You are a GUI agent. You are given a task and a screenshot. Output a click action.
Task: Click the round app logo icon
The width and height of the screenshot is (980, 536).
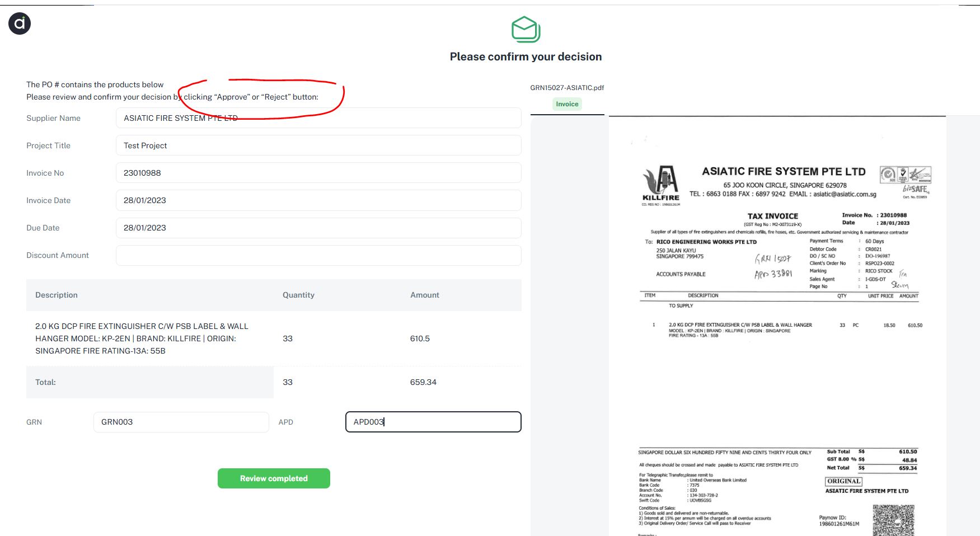tap(20, 23)
